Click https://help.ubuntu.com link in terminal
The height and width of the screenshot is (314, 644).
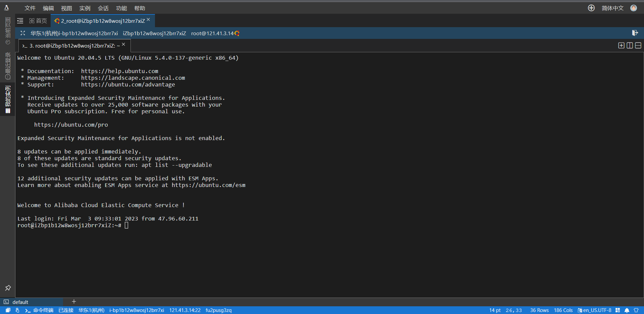[x=120, y=71]
